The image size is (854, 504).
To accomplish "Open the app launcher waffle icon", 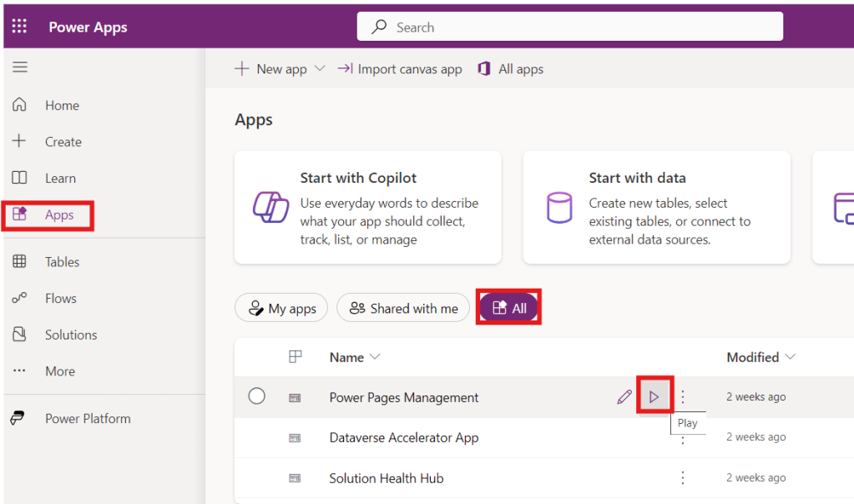I will coord(19,27).
